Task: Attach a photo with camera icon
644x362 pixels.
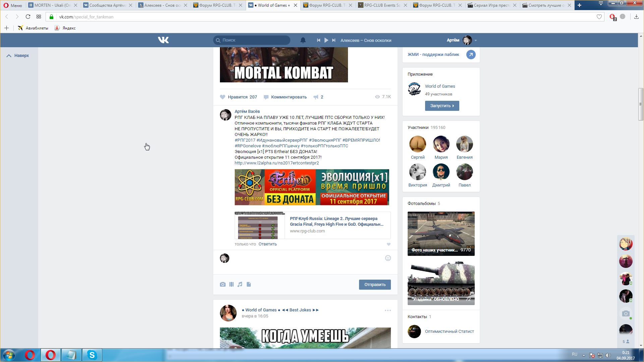Action: pos(223,285)
